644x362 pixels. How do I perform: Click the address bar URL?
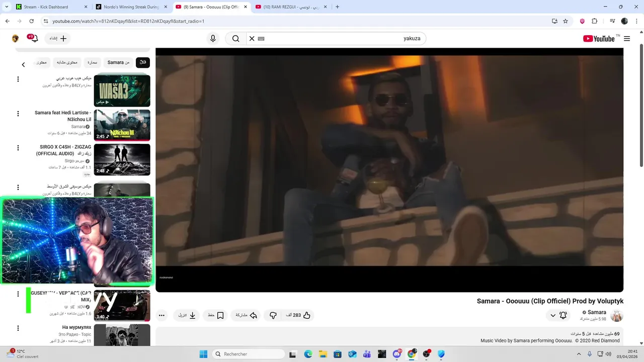pyautogui.click(x=128, y=21)
